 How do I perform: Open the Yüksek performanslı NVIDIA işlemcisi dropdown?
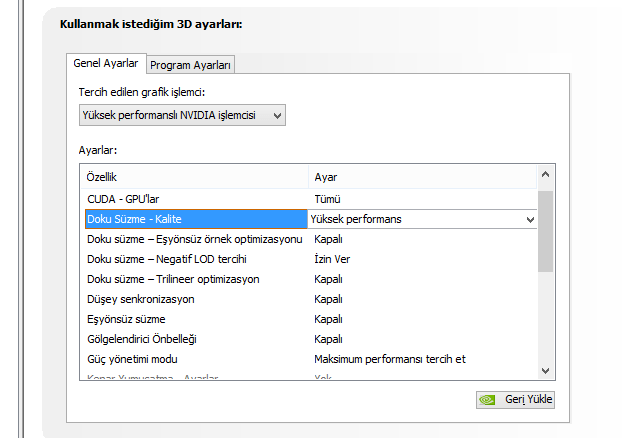(x=182, y=115)
